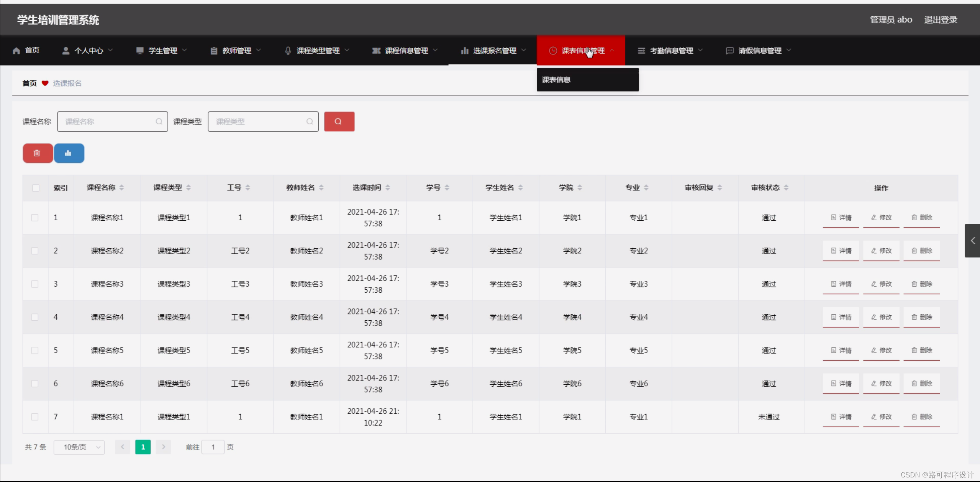This screenshot has width=980, height=482.
Task: Click the home icon in the navigation bar
Action: (16, 50)
